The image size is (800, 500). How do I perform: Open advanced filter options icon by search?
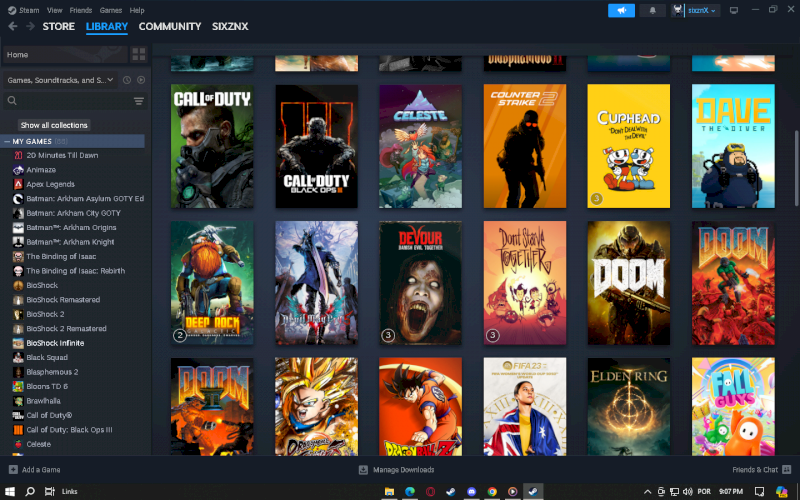pyautogui.click(x=139, y=101)
